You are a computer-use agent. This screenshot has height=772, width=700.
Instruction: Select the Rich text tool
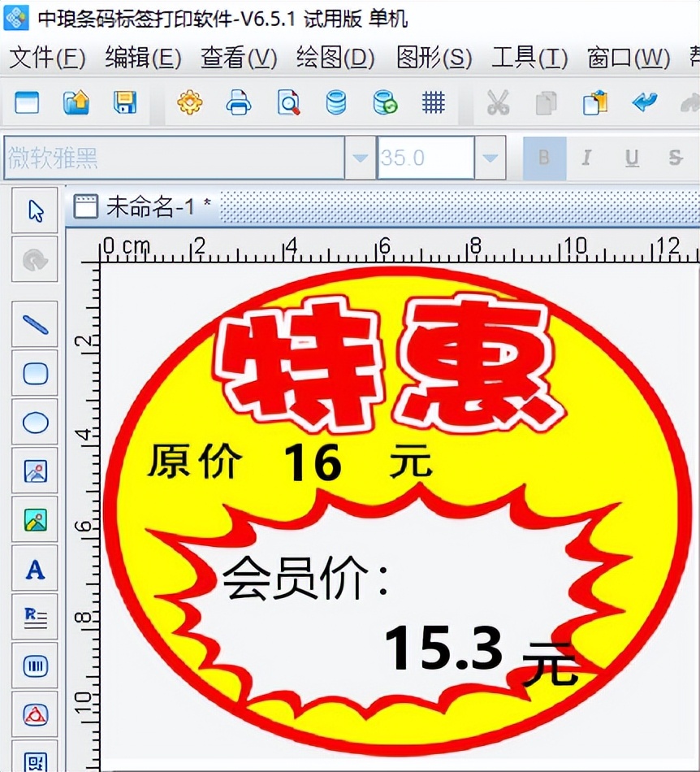click(x=36, y=618)
